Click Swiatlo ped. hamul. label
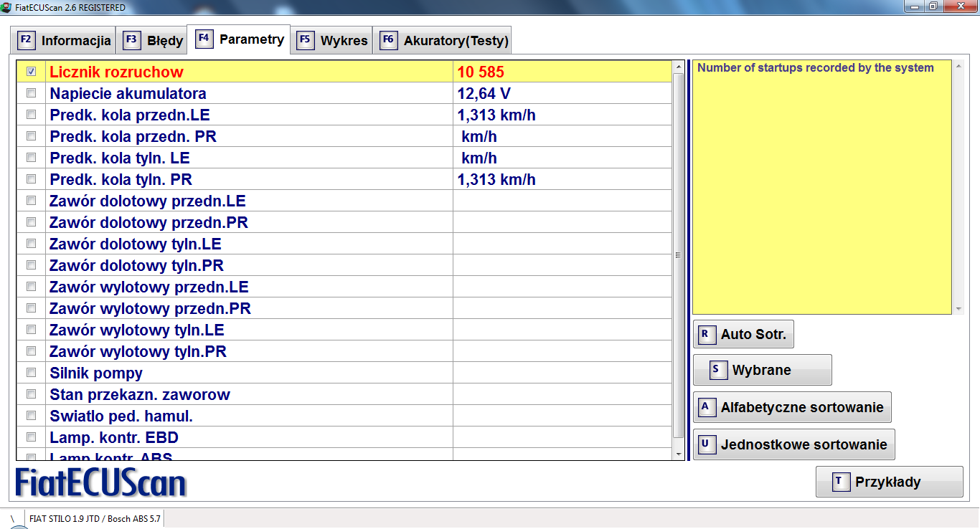This screenshot has width=980, height=529. pos(121,416)
